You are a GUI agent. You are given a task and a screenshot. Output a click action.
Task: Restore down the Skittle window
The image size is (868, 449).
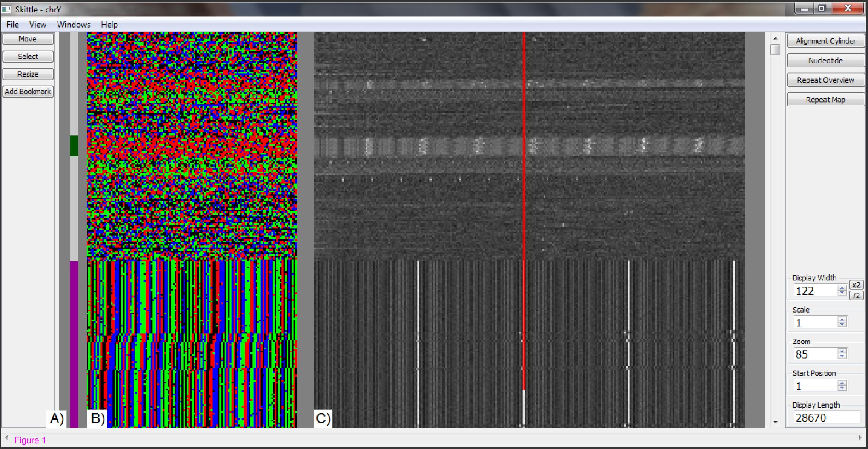pos(822,8)
